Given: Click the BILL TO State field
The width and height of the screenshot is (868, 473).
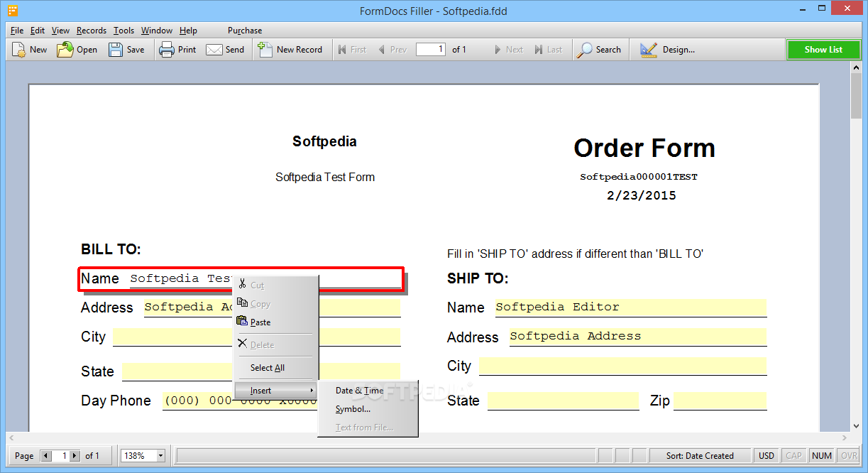Looking at the screenshot, I should [260, 371].
